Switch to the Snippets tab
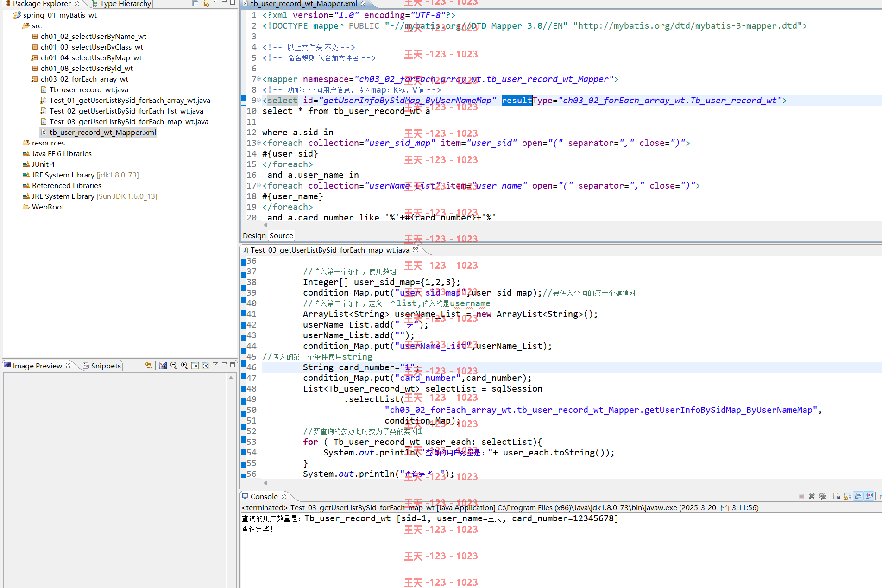Viewport: 882px width, 588px height. pos(102,366)
